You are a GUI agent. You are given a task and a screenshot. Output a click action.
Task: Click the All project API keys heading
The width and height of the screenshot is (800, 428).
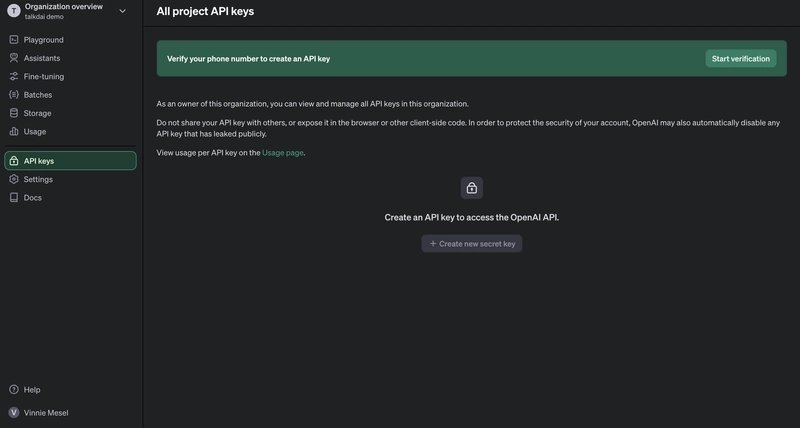[x=205, y=11]
